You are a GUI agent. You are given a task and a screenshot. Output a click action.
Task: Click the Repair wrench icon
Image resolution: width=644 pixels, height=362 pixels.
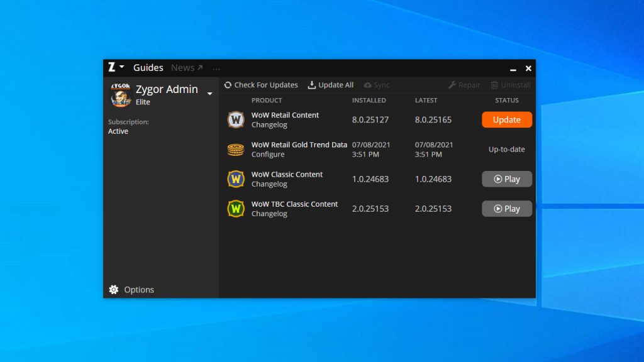coord(452,85)
